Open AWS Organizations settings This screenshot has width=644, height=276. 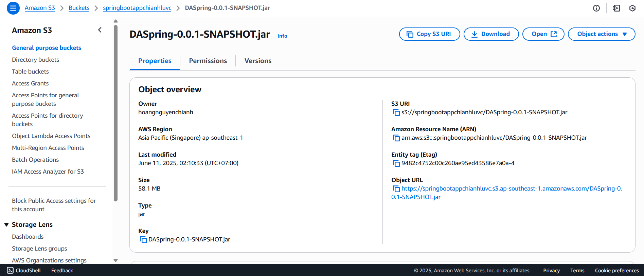49,260
